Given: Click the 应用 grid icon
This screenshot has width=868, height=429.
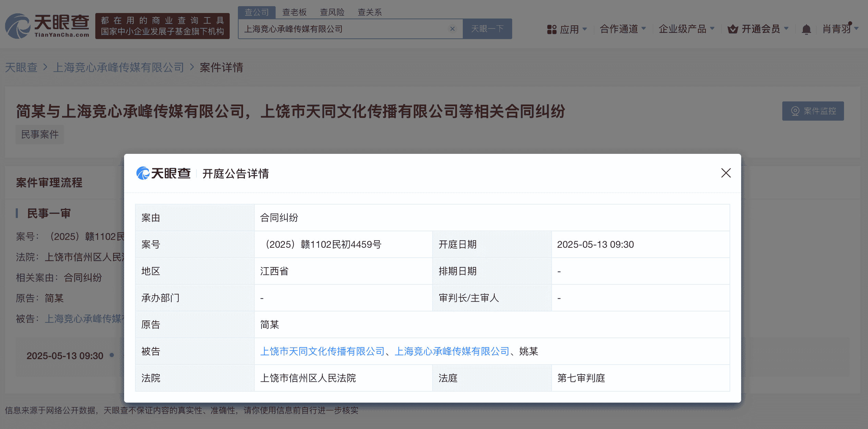Looking at the screenshot, I should (x=552, y=29).
